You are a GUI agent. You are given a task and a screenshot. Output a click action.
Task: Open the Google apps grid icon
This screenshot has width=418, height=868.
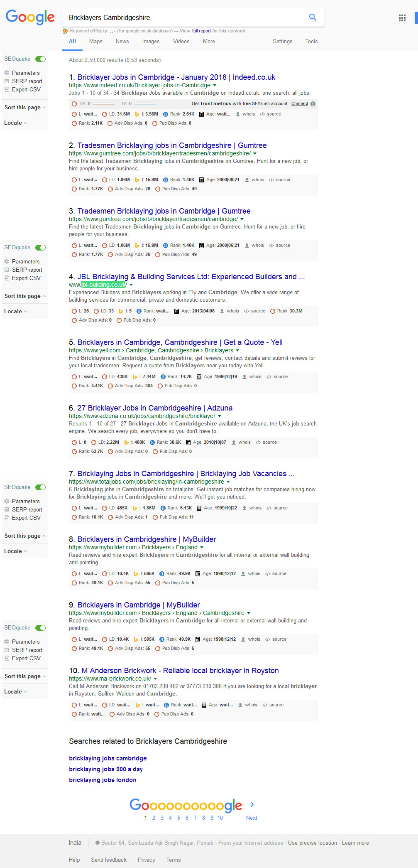[x=402, y=18]
